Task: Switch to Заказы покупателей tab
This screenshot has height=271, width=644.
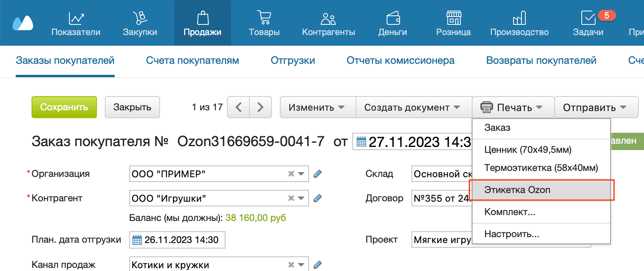Action: (65, 60)
